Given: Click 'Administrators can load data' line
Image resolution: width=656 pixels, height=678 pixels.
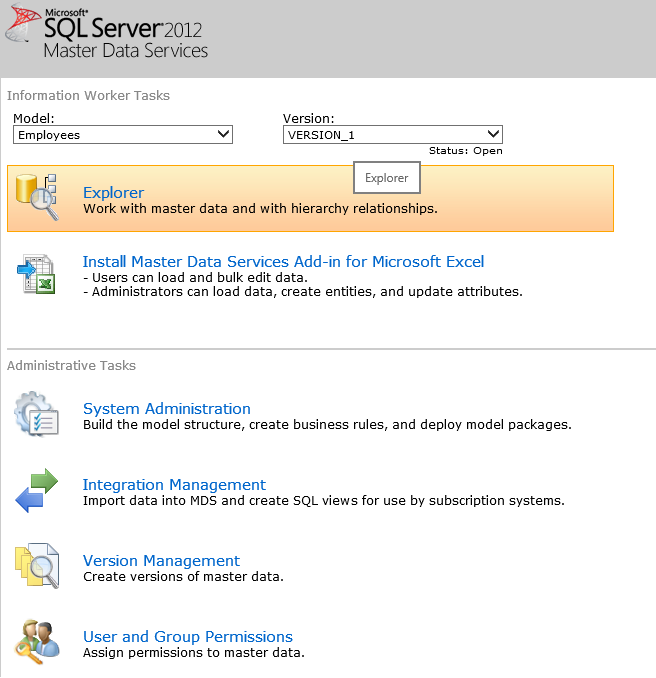Looking at the screenshot, I should [303, 292].
